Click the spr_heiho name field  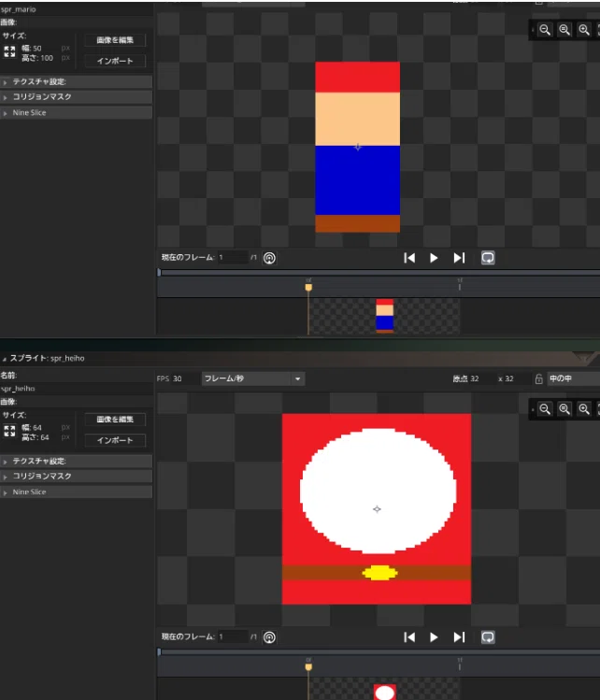coord(77,389)
